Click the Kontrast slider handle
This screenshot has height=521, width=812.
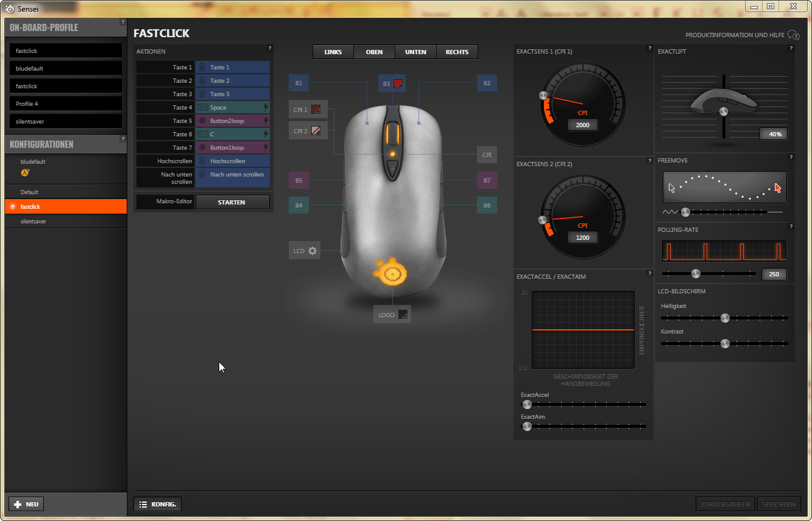[725, 343]
